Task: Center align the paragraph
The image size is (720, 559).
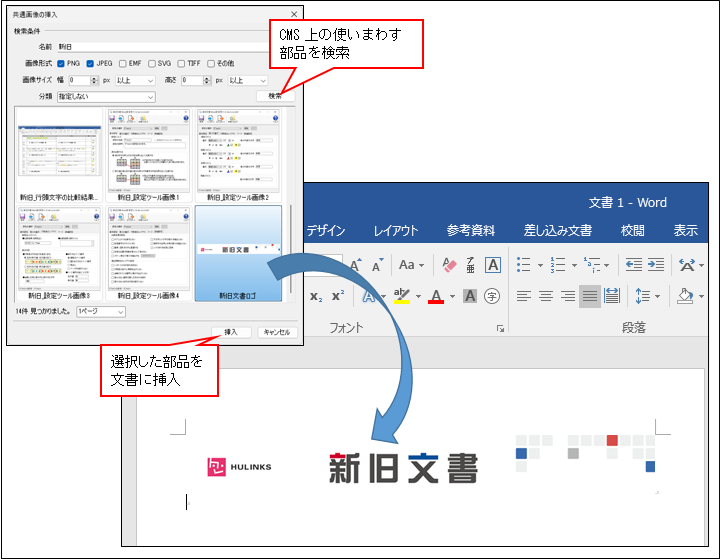Action: tap(546, 296)
